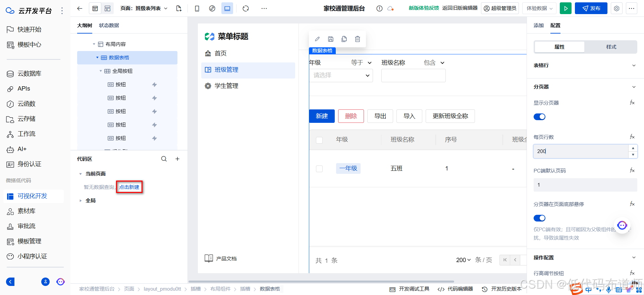Image resolution: width=644 pixels, height=295 pixels.
Task: Open the page selector dropdown 班级表列表
Action: pos(144,8)
